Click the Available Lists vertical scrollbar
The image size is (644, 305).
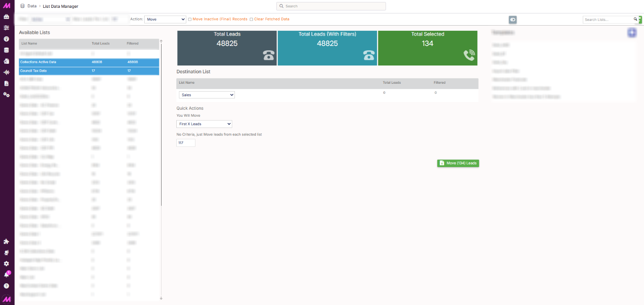pyautogui.click(x=161, y=125)
